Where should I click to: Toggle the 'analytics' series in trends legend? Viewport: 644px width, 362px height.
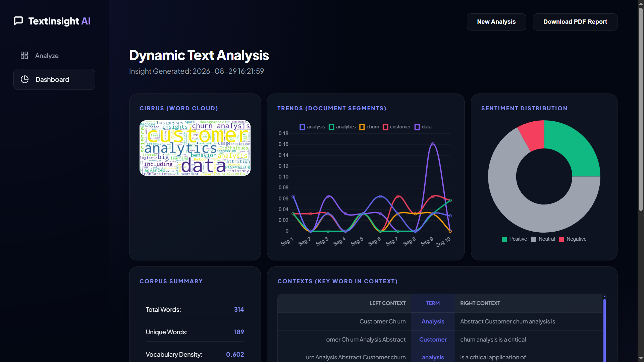pos(342,127)
